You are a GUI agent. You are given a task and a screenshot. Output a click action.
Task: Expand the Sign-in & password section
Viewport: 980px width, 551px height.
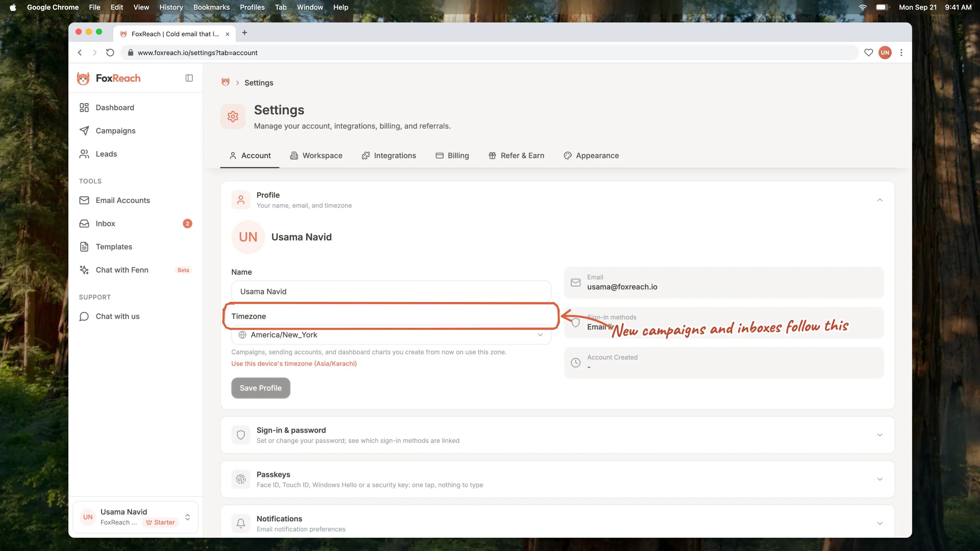coord(880,435)
